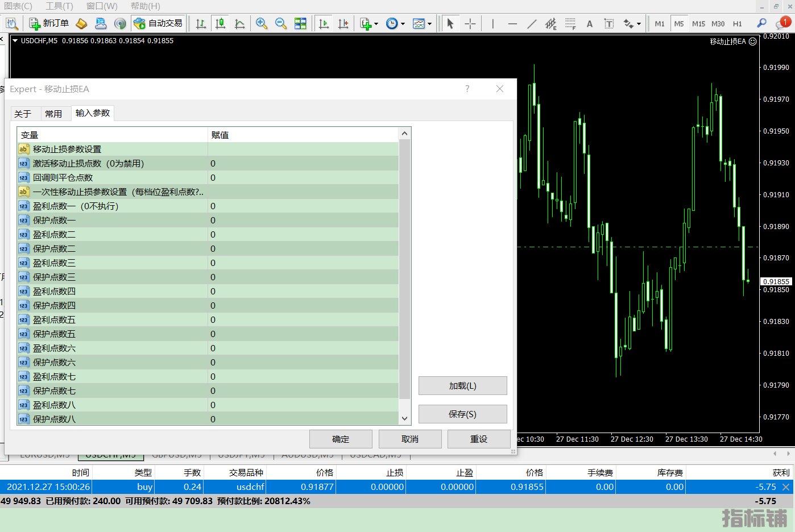This screenshot has width=795, height=532.
Task: Select the cursor arrow tool
Action: [x=450, y=23]
